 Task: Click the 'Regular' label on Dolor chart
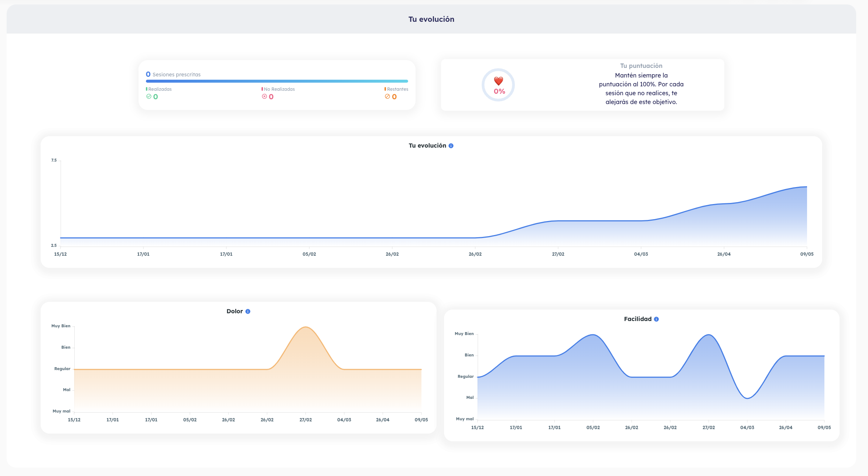pyautogui.click(x=62, y=369)
